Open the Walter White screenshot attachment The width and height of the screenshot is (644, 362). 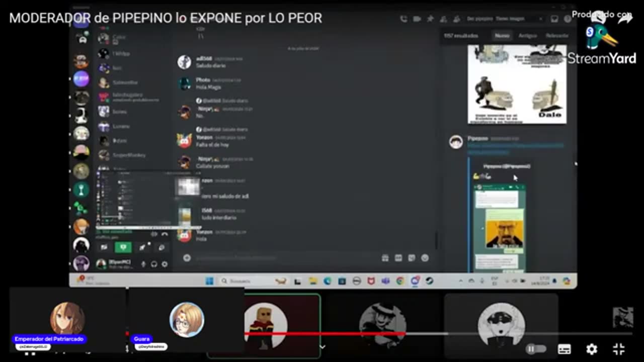[x=500, y=228]
